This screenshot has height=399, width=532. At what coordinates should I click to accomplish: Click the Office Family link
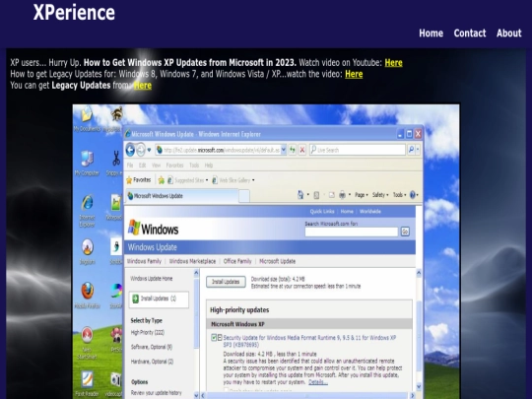click(x=237, y=261)
